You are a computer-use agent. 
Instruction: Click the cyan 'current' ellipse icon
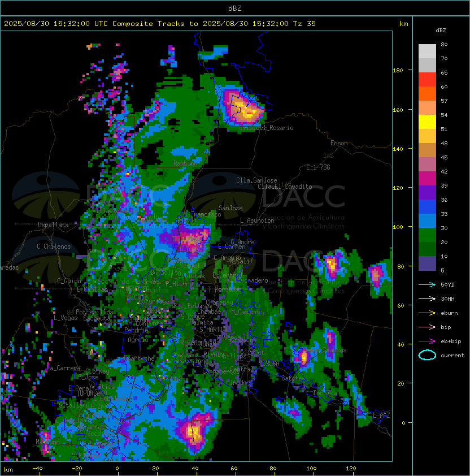point(427,355)
